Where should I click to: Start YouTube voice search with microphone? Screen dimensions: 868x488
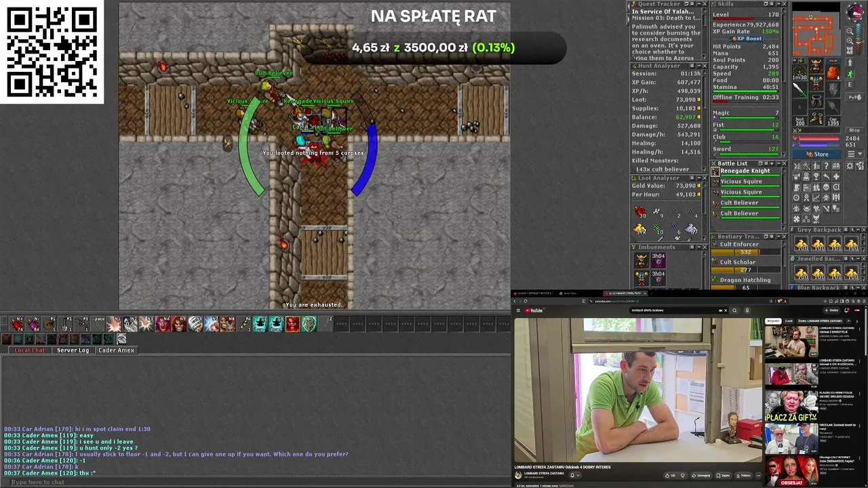click(747, 310)
